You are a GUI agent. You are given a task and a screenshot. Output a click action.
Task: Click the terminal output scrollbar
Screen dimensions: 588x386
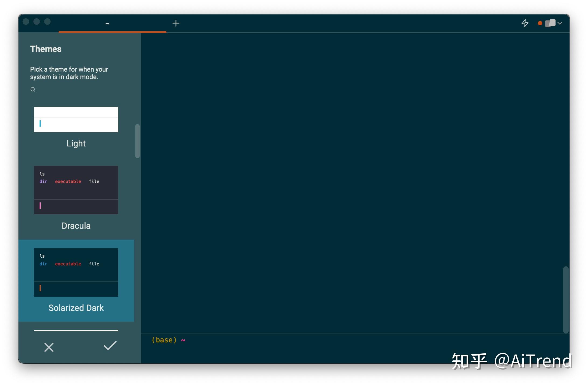click(566, 299)
